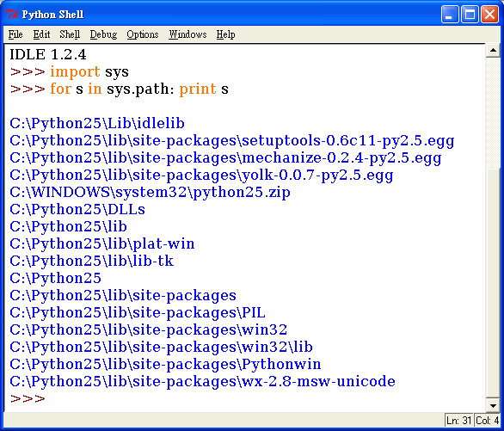Screen dimensions: 504x431
Task: Click the scrollbar up arrow
Action: coord(493,51)
